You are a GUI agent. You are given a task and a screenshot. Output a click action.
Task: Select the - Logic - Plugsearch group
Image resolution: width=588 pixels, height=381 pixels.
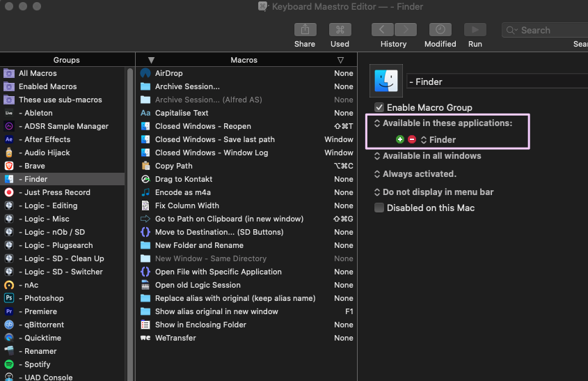pos(62,245)
